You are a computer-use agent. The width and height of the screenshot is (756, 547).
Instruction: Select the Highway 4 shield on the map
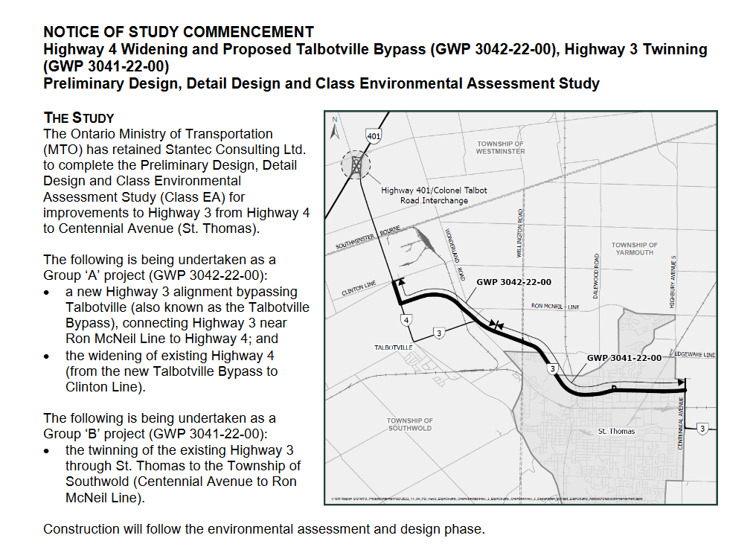406,320
